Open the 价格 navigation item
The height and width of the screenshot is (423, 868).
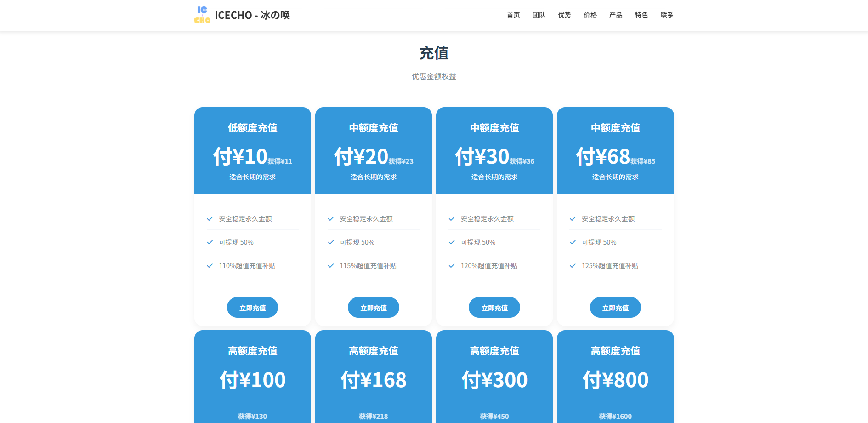pyautogui.click(x=590, y=15)
